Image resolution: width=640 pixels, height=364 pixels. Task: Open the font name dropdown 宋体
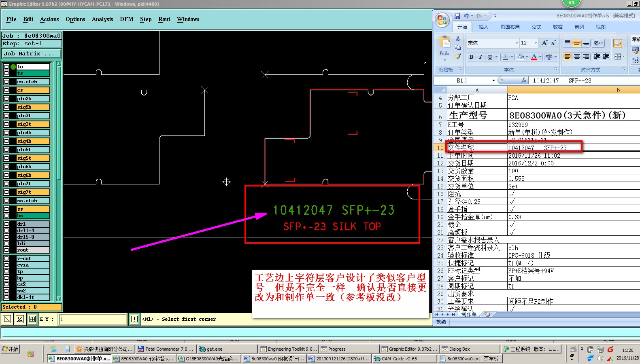click(517, 43)
